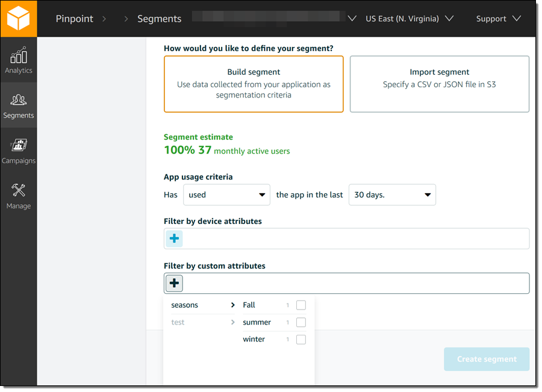Open the Analytics chart icon
The width and height of the screenshot is (542, 392).
pos(19,56)
